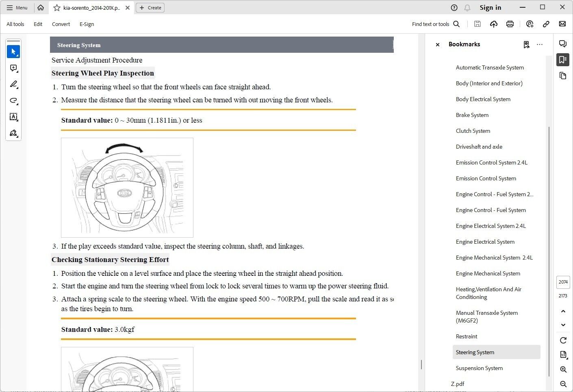The height and width of the screenshot is (392, 573).
Task: Open Engine Electrical System 2.4L bookmark
Action: [491, 226]
